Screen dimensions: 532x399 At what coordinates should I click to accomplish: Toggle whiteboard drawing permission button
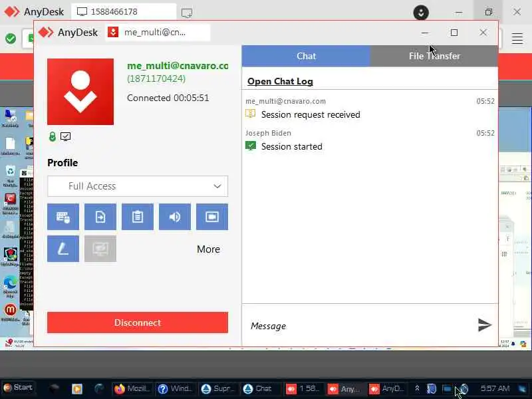[x=63, y=249]
